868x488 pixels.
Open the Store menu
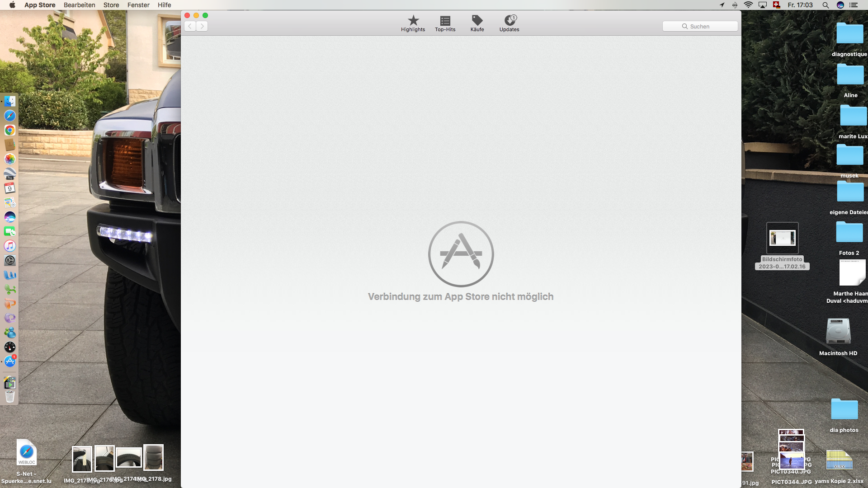111,5
